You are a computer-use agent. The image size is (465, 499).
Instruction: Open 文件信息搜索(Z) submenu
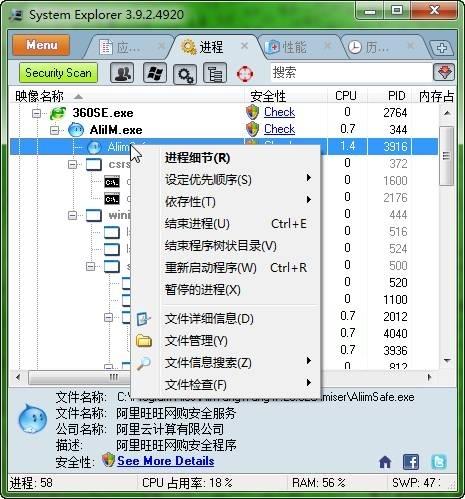tap(226, 363)
